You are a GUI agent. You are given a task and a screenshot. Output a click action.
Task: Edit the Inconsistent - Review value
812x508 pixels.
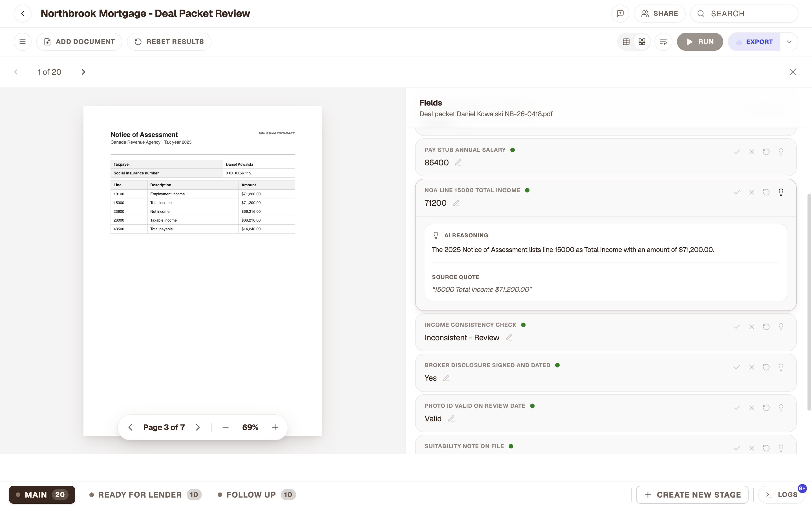509,338
